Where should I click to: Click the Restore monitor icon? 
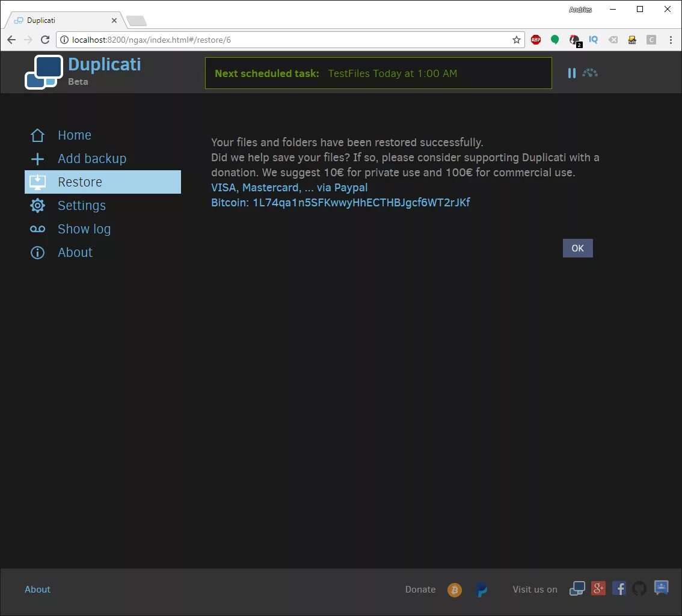[x=37, y=182]
